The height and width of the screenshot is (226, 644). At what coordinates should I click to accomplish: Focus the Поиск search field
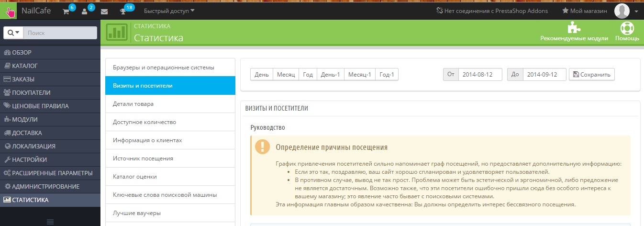point(60,33)
